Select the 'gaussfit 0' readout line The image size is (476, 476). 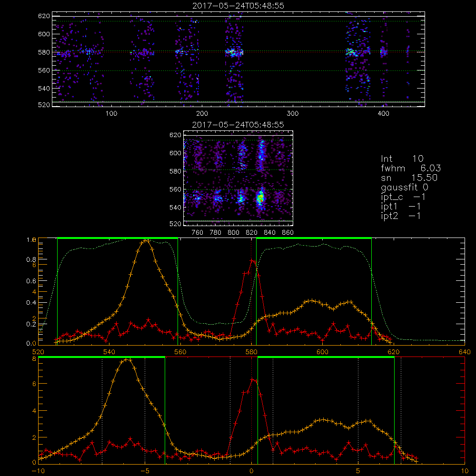point(404,187)
